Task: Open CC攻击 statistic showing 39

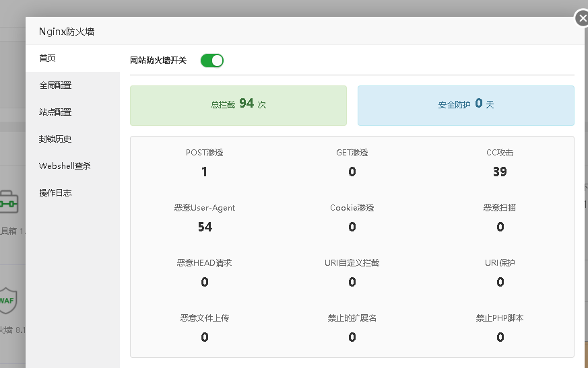Action: pyautogui.click(x=499, y=172)
